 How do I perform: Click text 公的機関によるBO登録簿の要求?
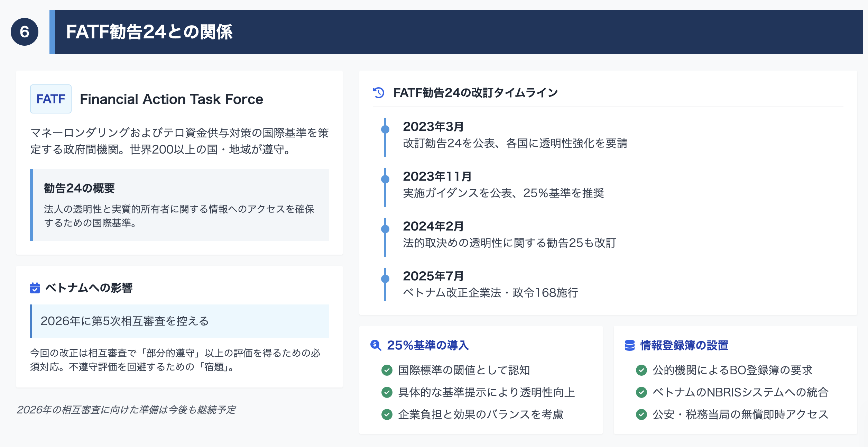(x=732, y=370)
